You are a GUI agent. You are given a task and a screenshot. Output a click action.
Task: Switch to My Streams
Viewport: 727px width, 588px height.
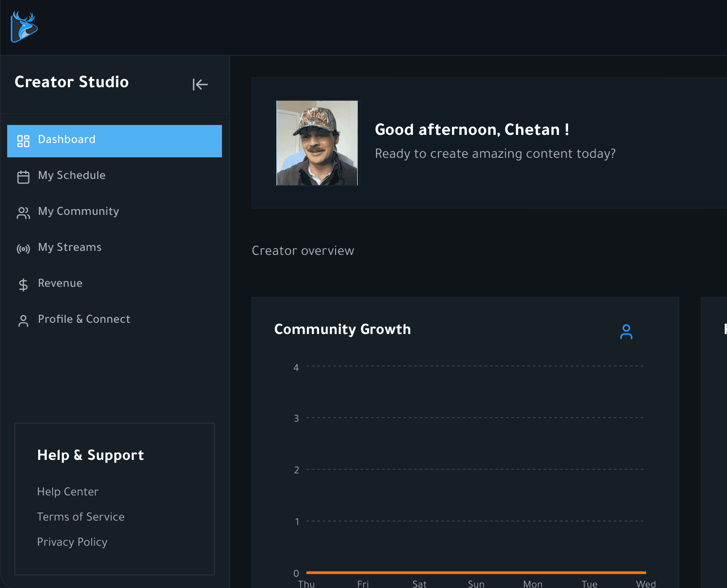pos(70,247)
